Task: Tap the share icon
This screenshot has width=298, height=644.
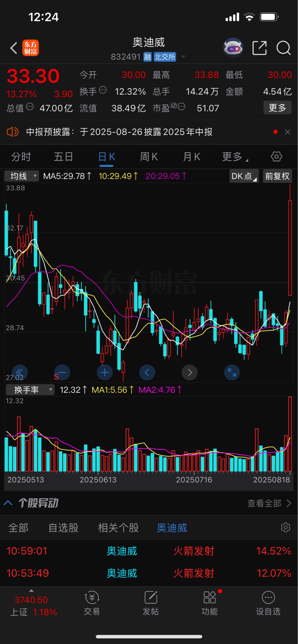Action: click(259, 48)
